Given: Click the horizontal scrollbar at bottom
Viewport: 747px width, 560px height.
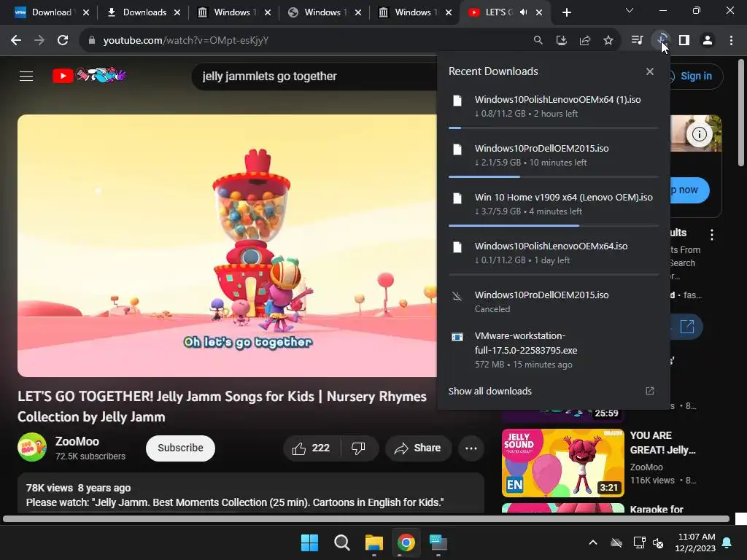Looking at the screenshot, I should [366, 518].
